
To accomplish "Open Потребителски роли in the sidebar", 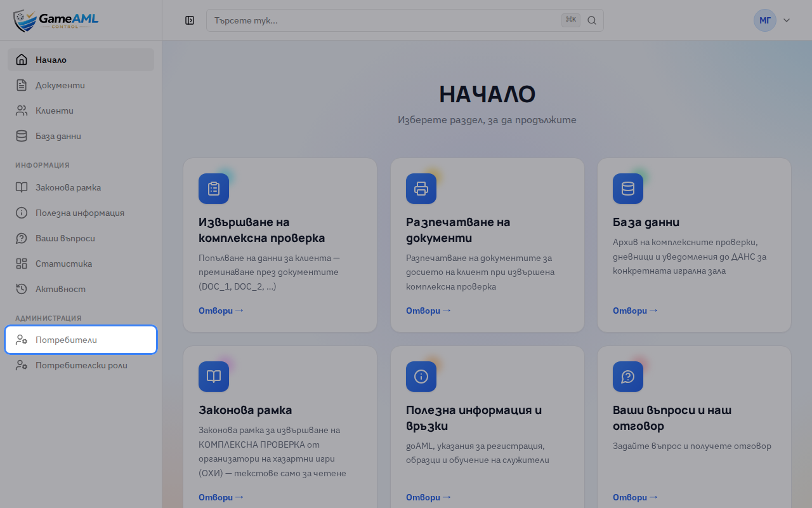I will [x=81, y=365].
